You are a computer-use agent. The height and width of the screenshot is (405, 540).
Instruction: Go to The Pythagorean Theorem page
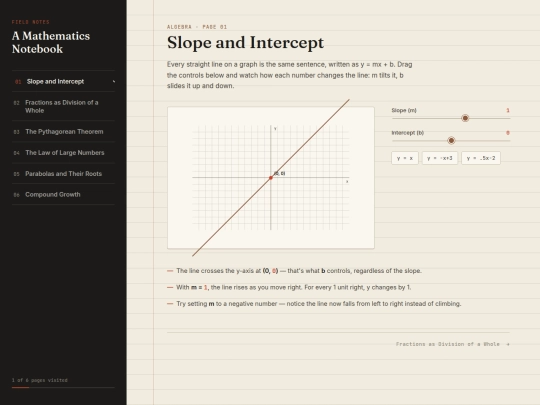click(63, 132)
